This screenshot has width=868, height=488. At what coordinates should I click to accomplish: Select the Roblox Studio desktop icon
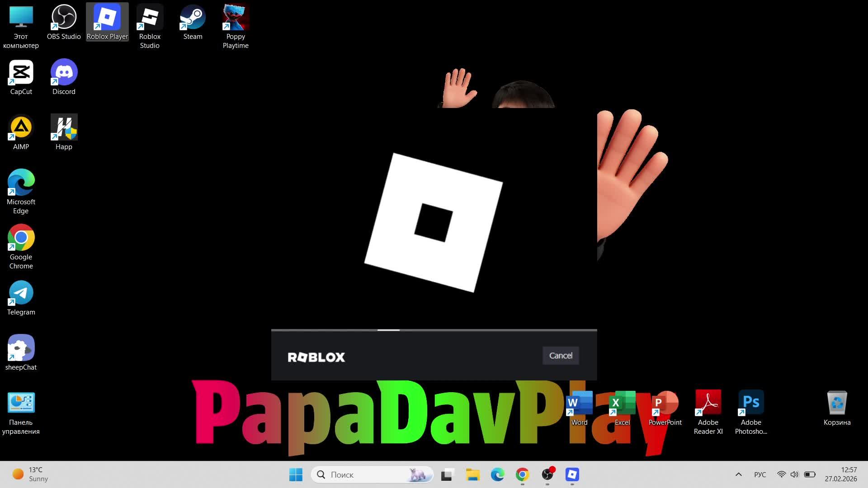coord(150,18)
